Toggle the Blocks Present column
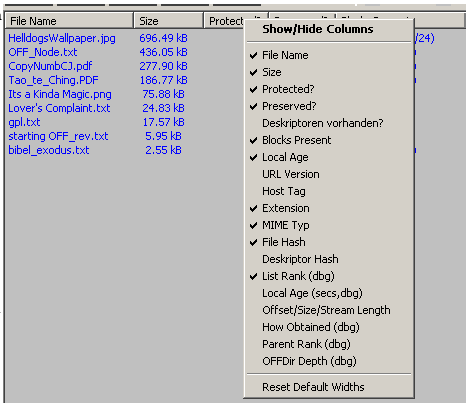 [x=328, y=140]
